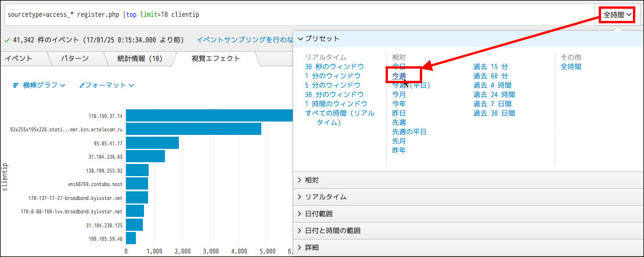Choose 昨日 from relative presets

pyautogui.click(x=399, y=113)
